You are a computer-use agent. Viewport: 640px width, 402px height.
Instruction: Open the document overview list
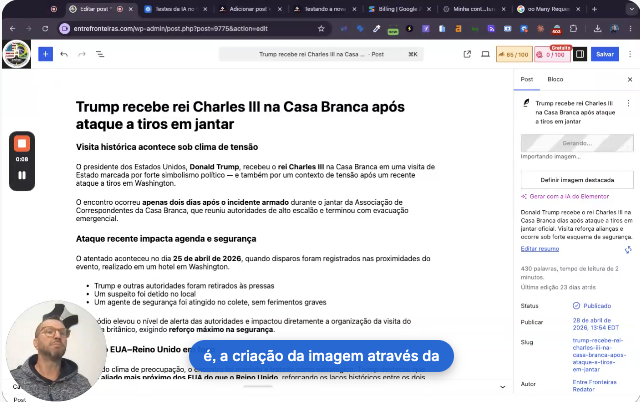[100, 54]
